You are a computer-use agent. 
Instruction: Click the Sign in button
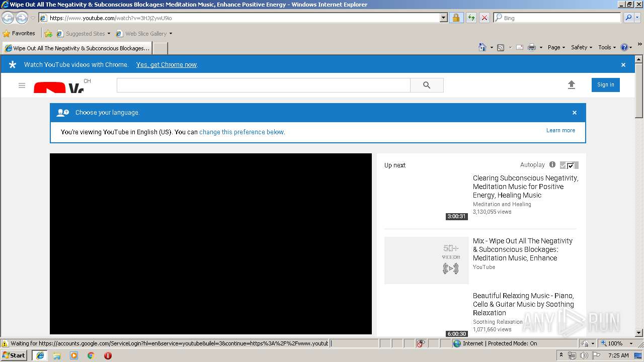(x=606, y=85)
